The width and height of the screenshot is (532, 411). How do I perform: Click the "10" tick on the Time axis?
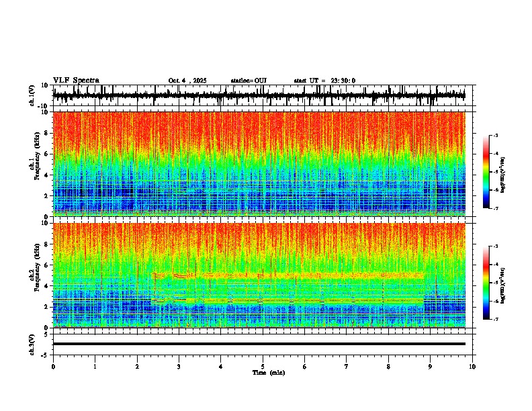tap(472, 367)
